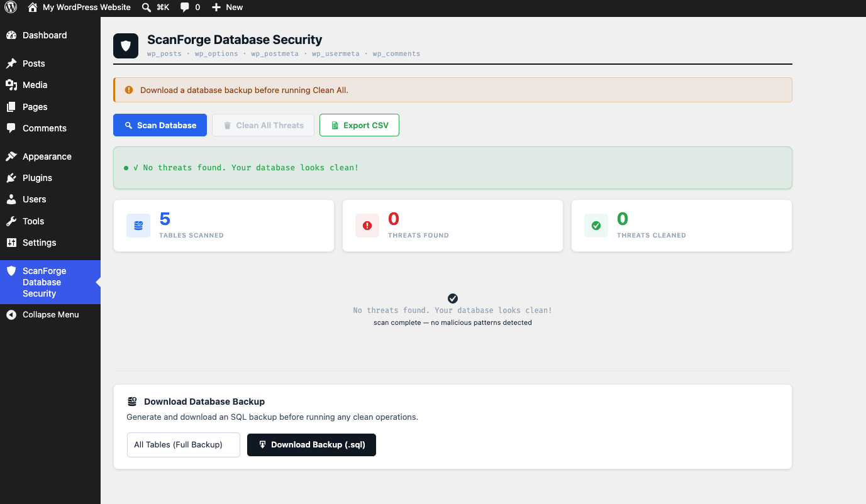Click the green 'No threats found' banner text
The image size is (866, 504).
tap(246, 168)
